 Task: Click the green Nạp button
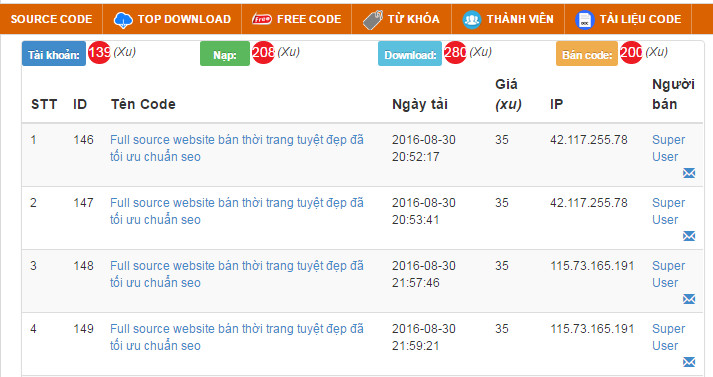pos(225,54)
